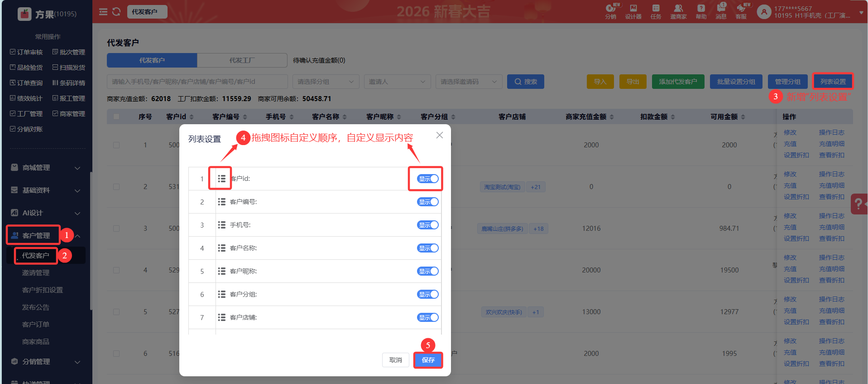Open 发布公告 in the sidebar
This screenshot has height=384, width=868.
click(36, 307)
